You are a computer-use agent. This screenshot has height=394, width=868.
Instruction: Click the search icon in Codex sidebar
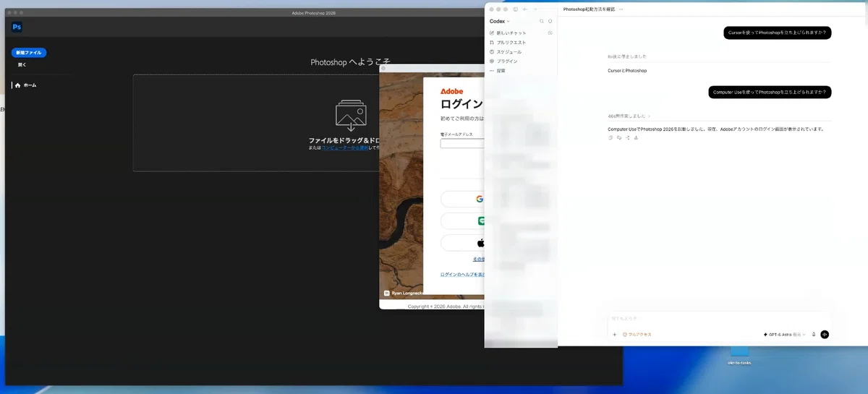(x=541, y=22)
